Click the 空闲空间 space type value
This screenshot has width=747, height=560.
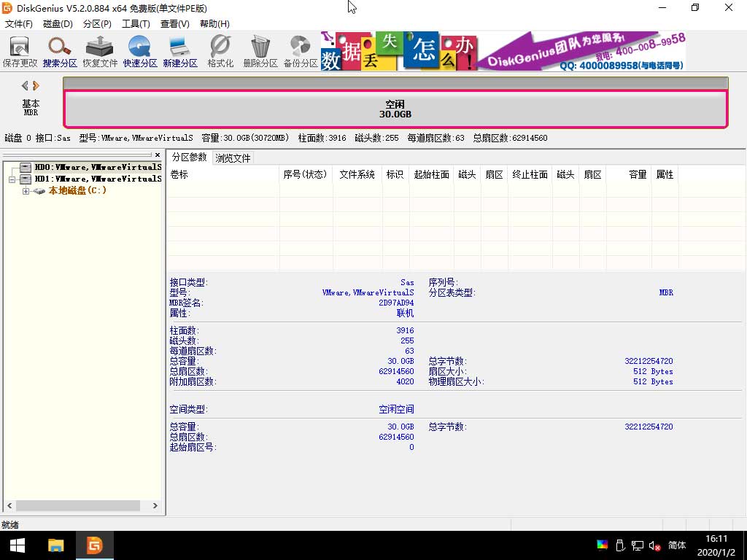(x=396, y=409)
